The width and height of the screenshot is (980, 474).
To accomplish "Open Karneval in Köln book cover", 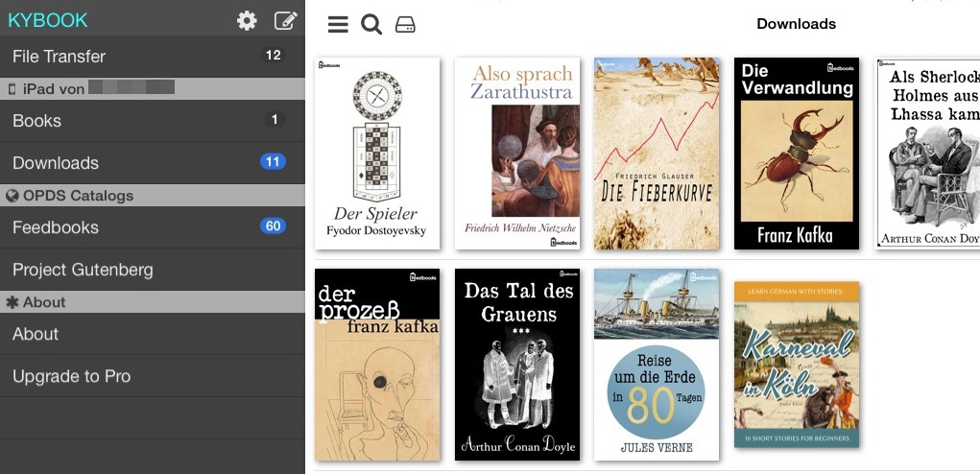I will pyautogui.click(x=797, y=365).
